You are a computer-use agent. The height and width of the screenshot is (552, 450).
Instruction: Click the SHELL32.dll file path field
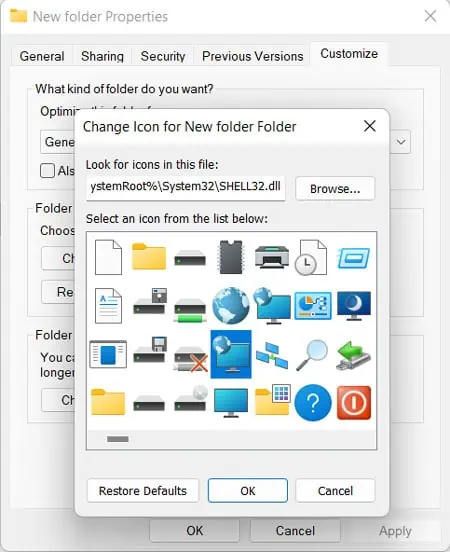(186, 187)
